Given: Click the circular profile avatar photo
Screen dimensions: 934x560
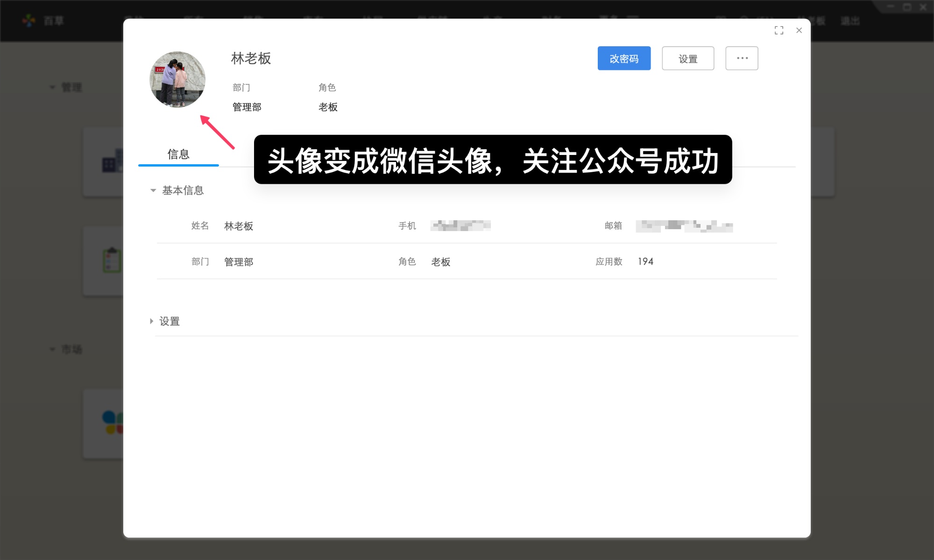Looking at the screenshot, I should tap(177, 79).
